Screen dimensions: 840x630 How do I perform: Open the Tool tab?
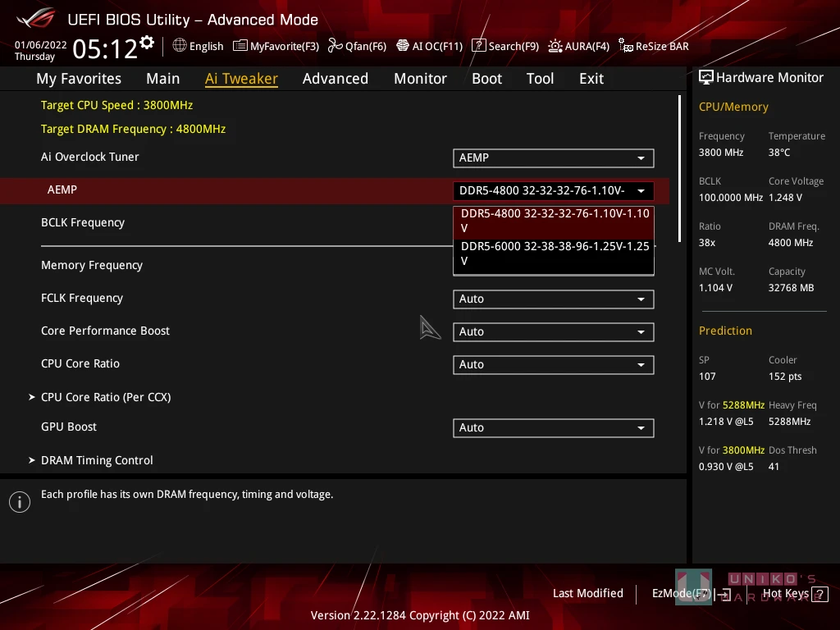[x=540, y=79]
